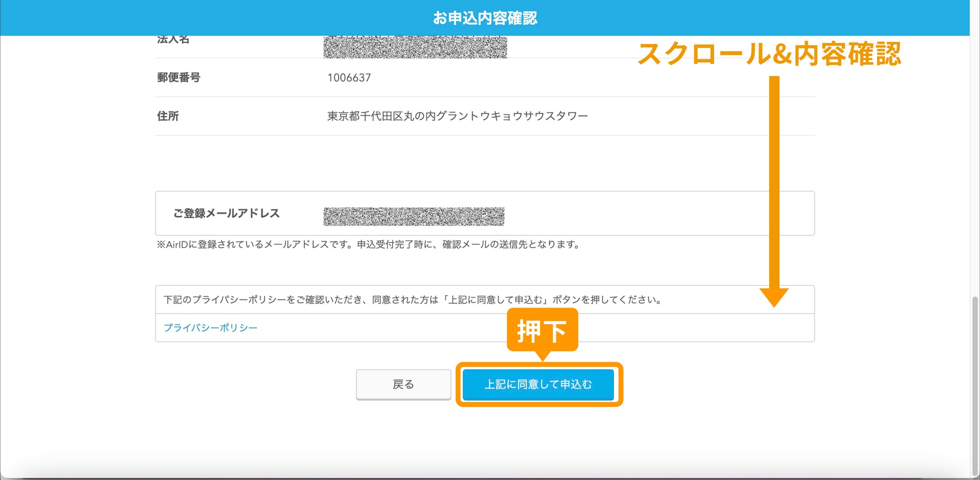Click the お申込内容確認 header title
The width and height of the screenshot is (980, 480).
pos(485,18)
